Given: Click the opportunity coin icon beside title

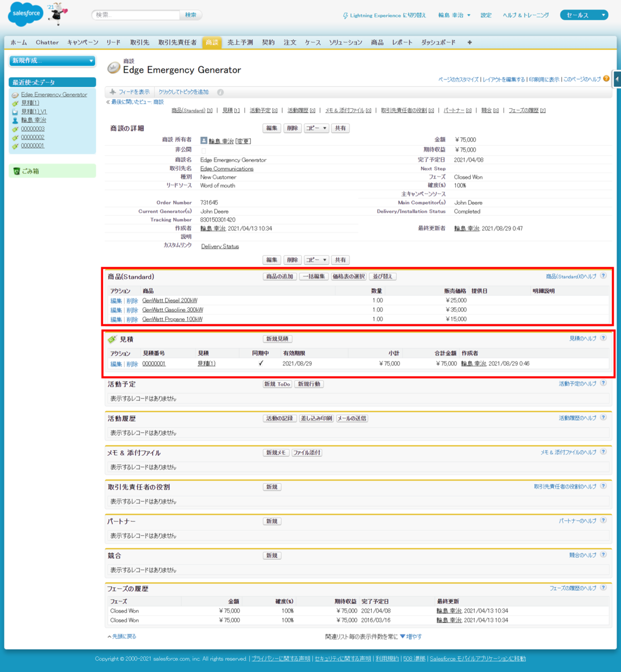Looking at the screenshot, I should [114, 67].
